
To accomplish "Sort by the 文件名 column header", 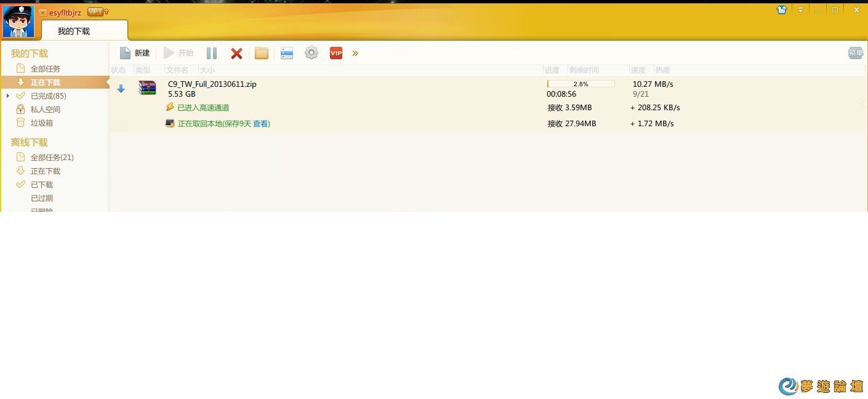I will (177, 70).
